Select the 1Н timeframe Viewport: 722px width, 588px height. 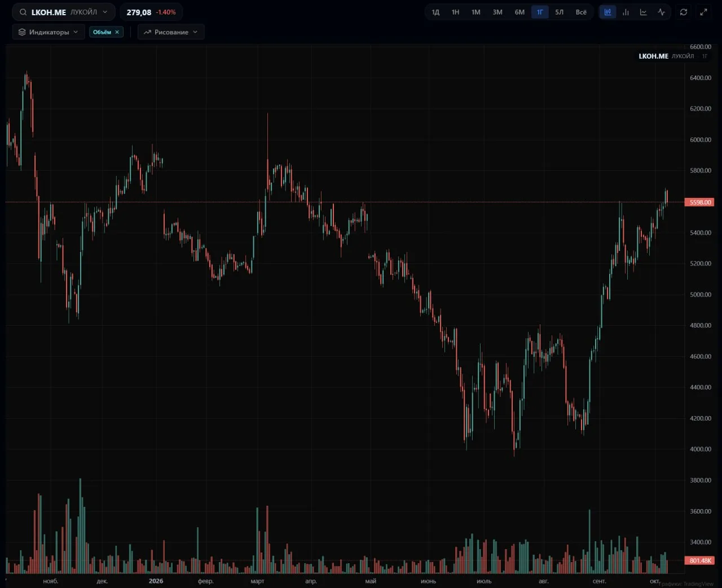455,12
